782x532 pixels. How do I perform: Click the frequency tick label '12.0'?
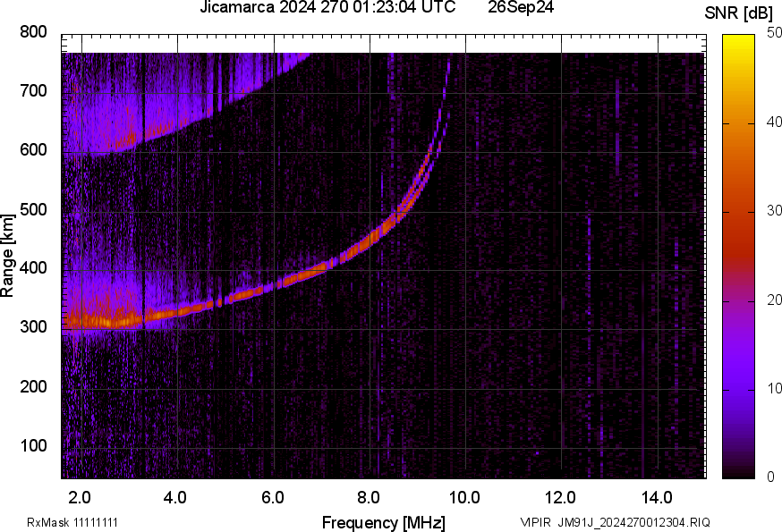click(561, 498)
